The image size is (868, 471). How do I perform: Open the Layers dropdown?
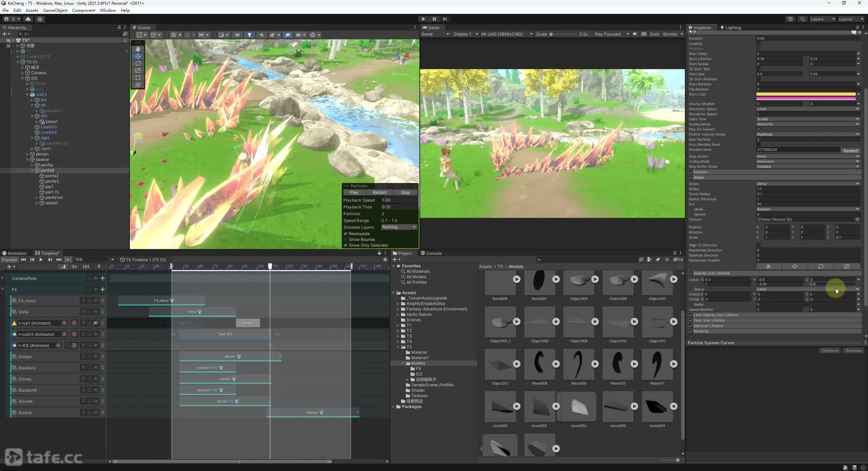(x=822, y=19)
